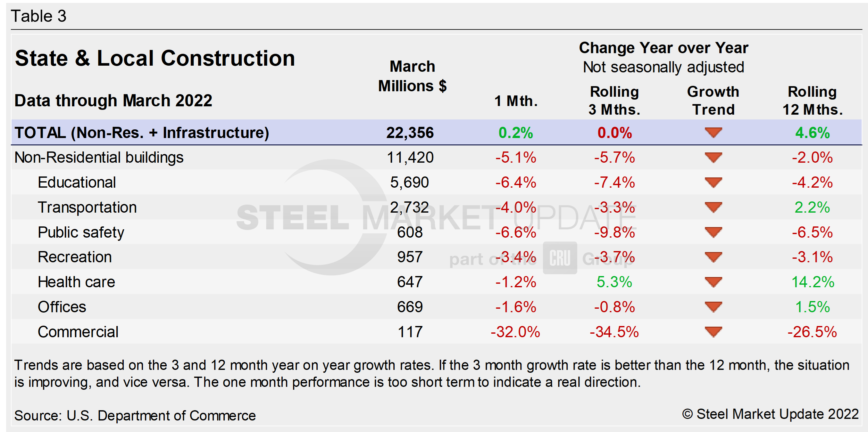Click the Health care trend down arrow
This screenshot has height=432, width=868.
click(713, 282)
